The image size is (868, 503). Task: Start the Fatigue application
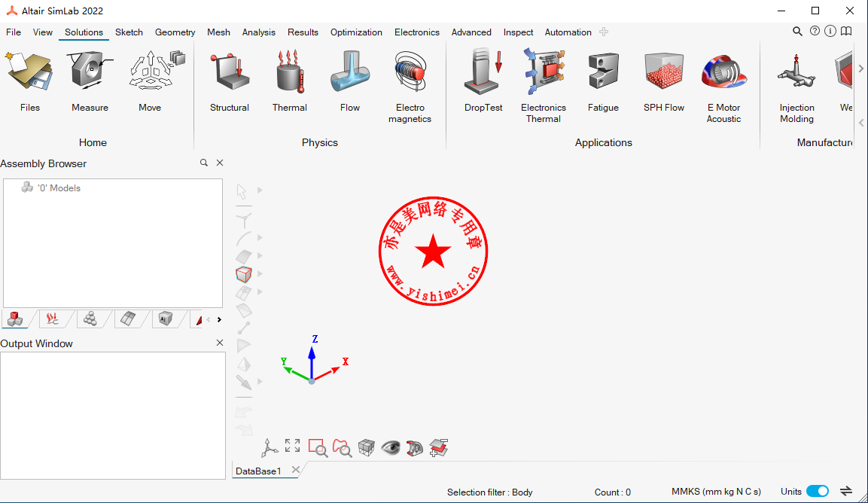[604, 81]
